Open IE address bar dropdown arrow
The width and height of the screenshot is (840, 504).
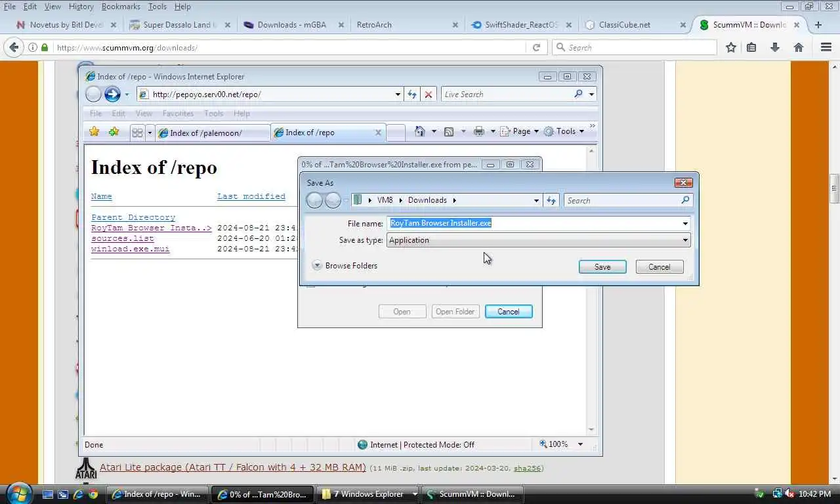coord(398,94)
